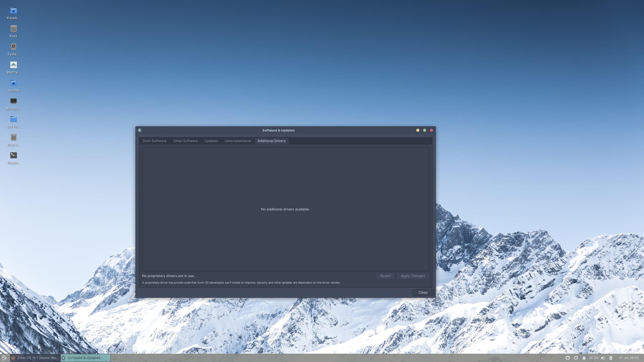Open the bourne home folder icon
The image size is (644, 362).
point(13,83)
